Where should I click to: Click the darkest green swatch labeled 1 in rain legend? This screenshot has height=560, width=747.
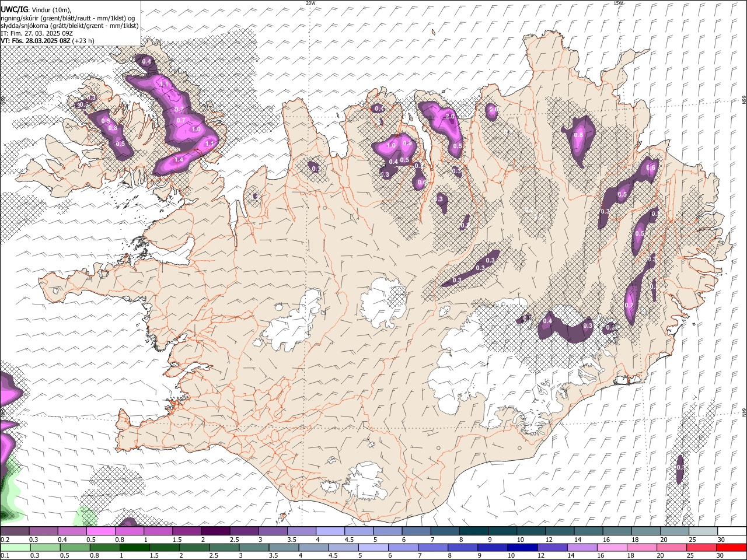(x=134, y=547)
